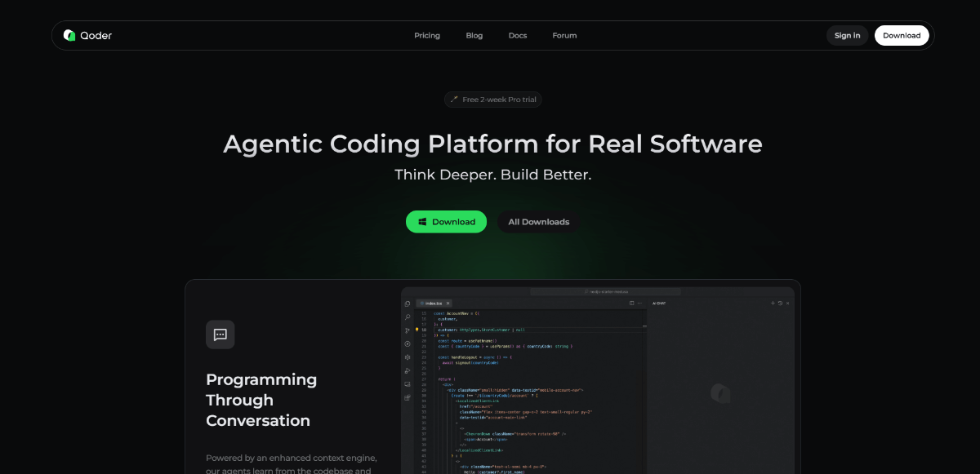Click the green Download button
This screenshot has width=980, height=474.
446,222
